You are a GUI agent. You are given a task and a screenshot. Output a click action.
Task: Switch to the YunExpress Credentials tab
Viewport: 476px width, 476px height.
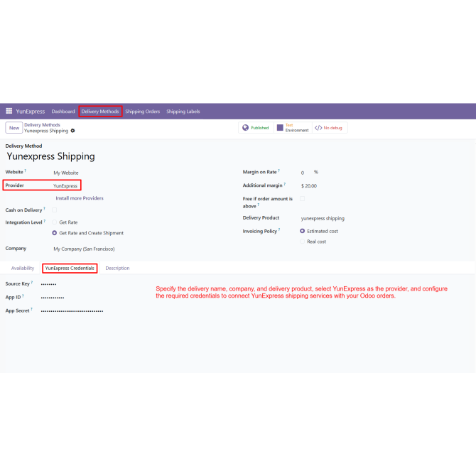[x=70, y=268]
